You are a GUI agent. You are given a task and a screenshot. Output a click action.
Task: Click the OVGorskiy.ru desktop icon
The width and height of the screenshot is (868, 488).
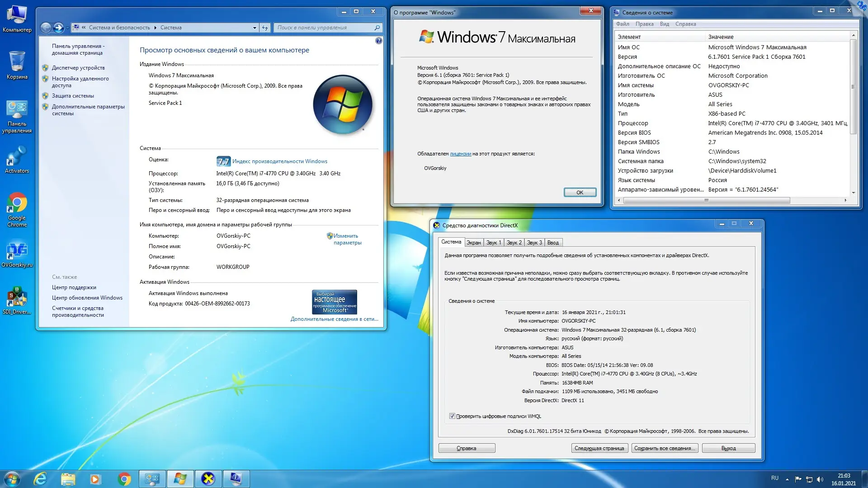(x=17, y=253)
